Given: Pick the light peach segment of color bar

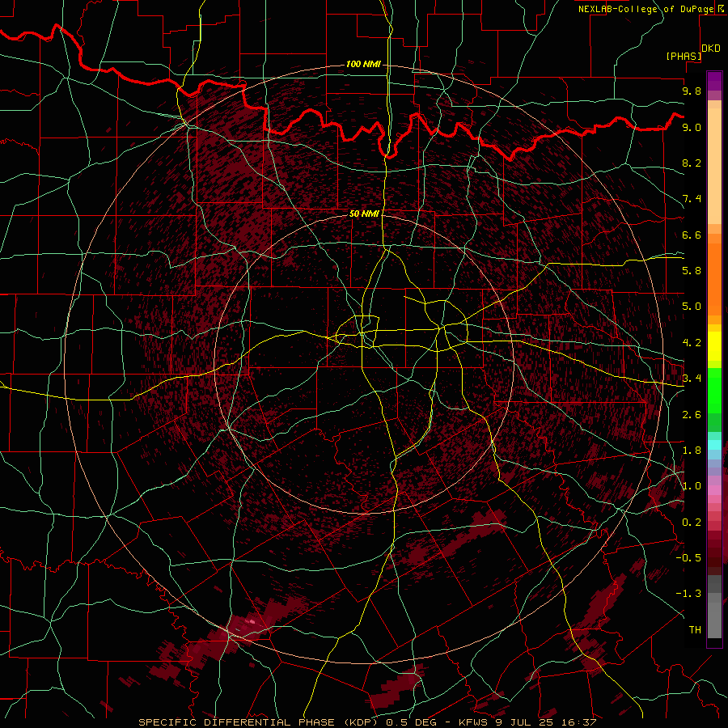Looking at the screenshot, I should (x=714, y=167).
